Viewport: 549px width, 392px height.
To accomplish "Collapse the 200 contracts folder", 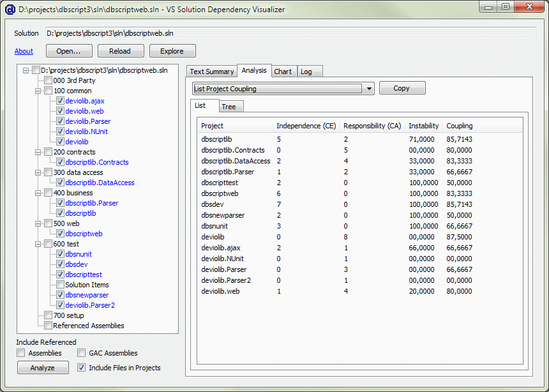I will (x=38, y=152).
